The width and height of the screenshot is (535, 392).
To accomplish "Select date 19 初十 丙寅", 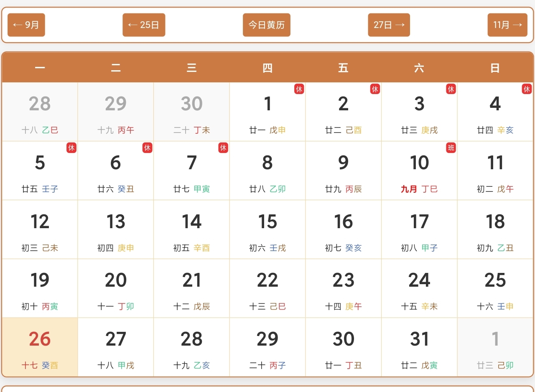I will 40,288.
